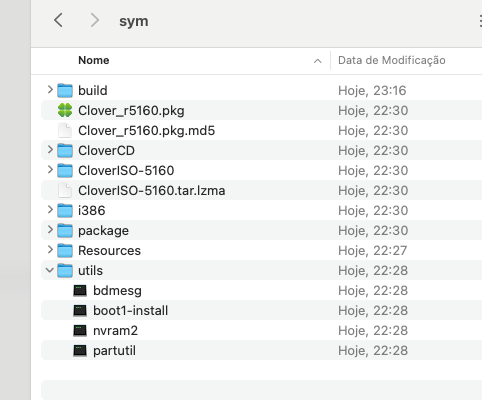
Task: Go forward with the right arrow button
Action: [95, 20]
